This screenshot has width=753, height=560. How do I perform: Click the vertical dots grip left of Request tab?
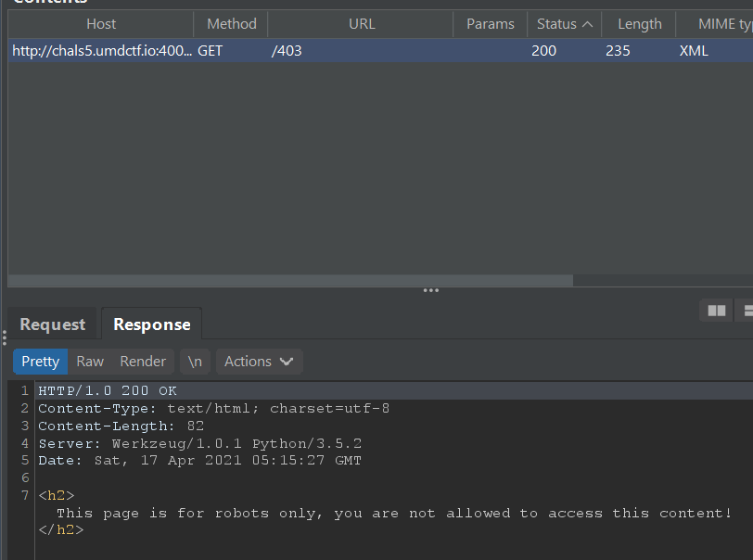[5, 337]
